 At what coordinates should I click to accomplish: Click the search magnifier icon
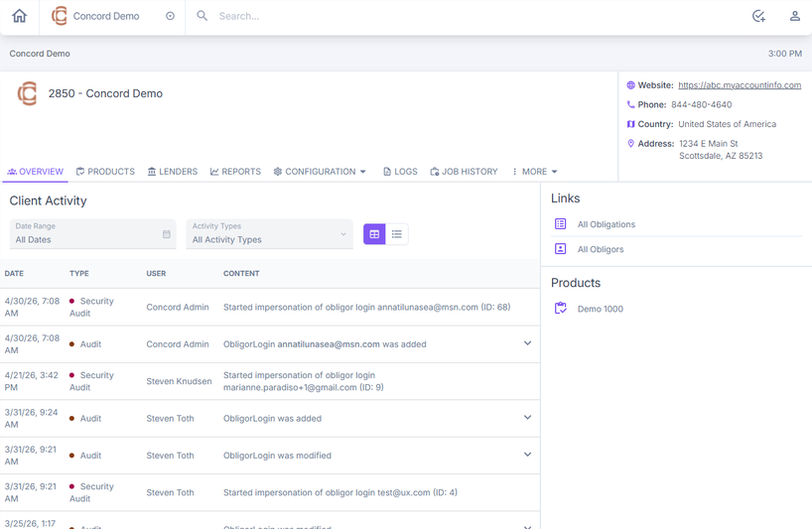202,16
